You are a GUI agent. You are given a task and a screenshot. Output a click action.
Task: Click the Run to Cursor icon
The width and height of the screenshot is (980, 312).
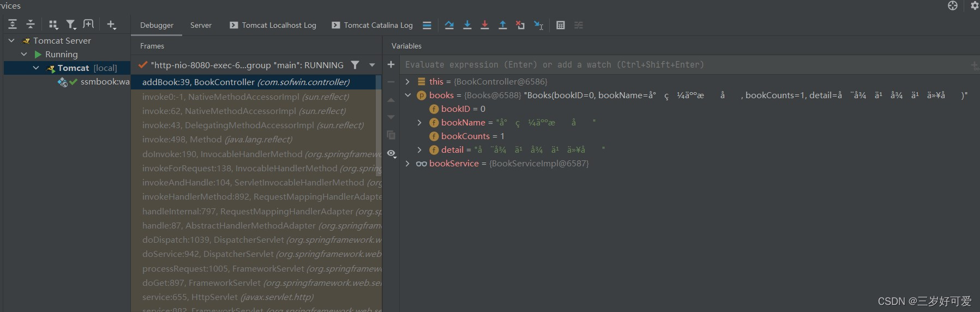pyautogui.click(x=539, y=25)
